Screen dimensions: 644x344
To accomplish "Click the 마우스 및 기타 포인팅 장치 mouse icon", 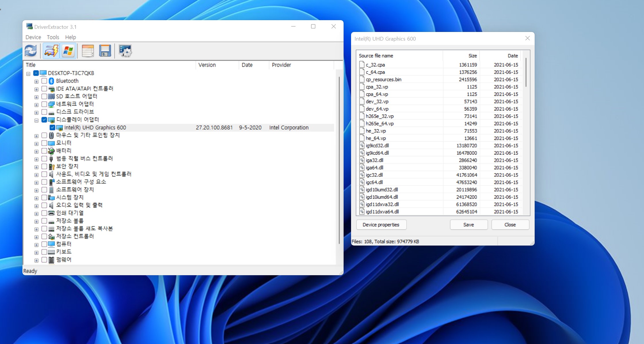I will point(51,135).
